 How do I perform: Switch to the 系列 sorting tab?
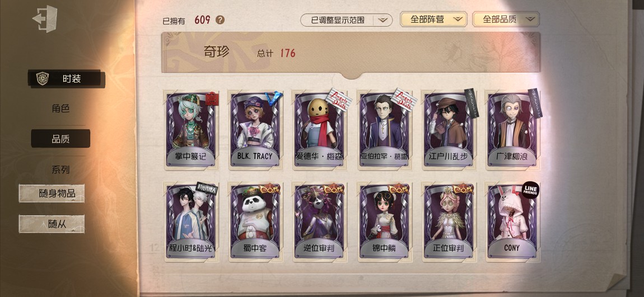60,170
